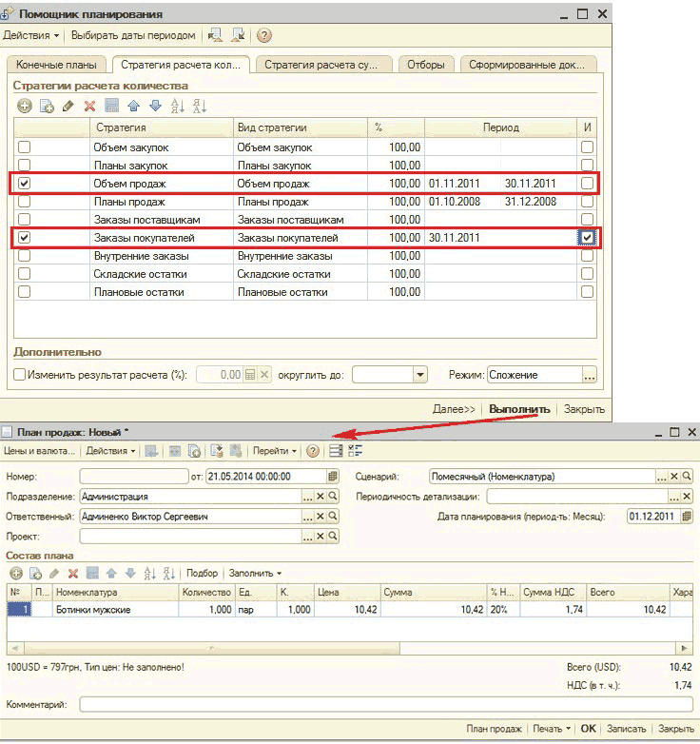Open the calendar picker beside the date field 'от'
The height and width of the screenshot is (744, 700).
[x=332, y=476]
